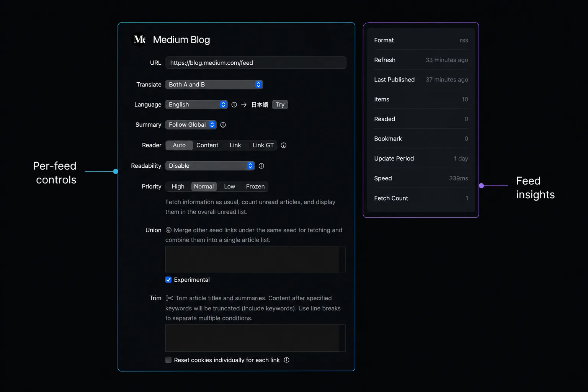Select Content reader mode
Viewport: 588px width, 392px height.
pos(207,145)
